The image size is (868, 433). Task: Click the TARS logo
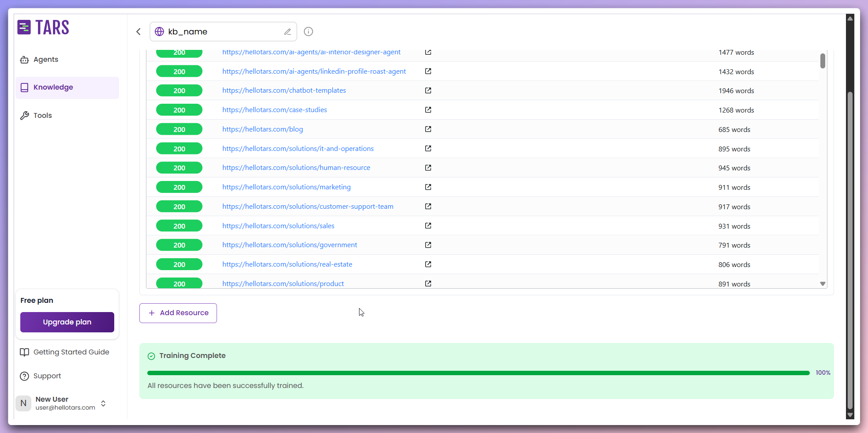(43, 27)
